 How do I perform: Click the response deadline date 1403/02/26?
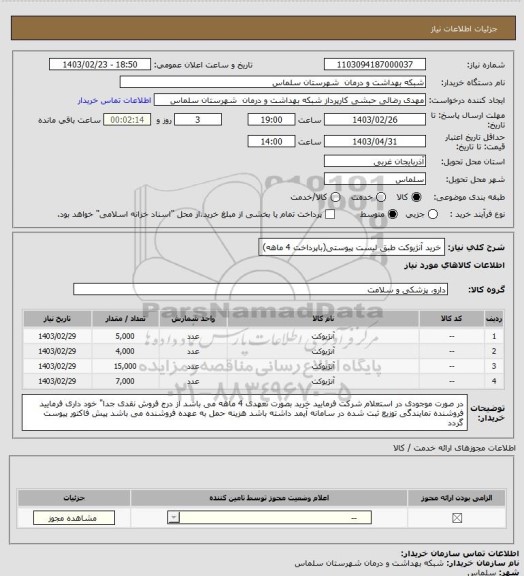click(375, 120)
